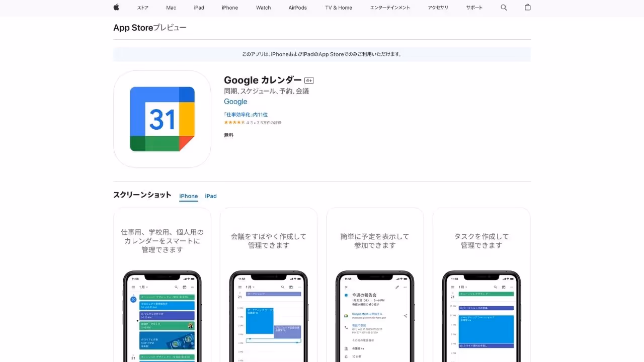Click the 無料 price label
Screen dimensions: 644x362
coord(229,135)
